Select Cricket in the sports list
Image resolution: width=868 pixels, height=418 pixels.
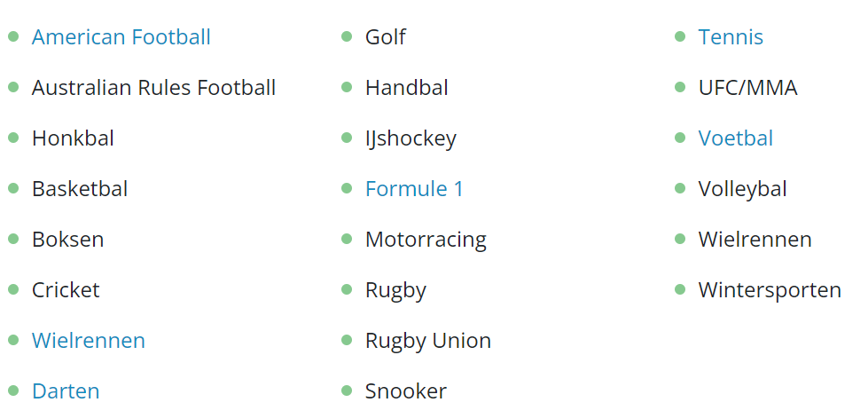(66, 290)
